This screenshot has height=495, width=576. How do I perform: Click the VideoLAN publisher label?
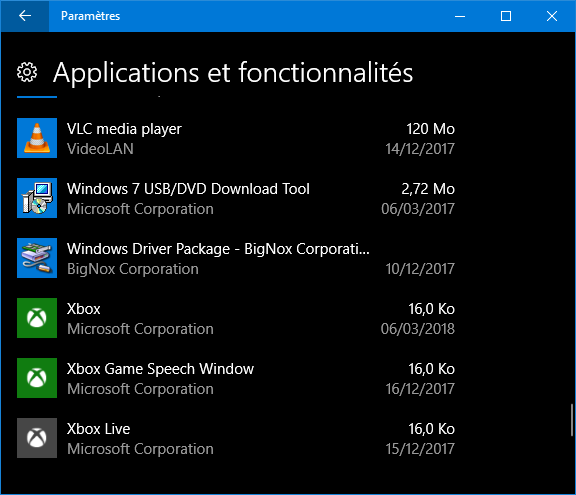100,149
